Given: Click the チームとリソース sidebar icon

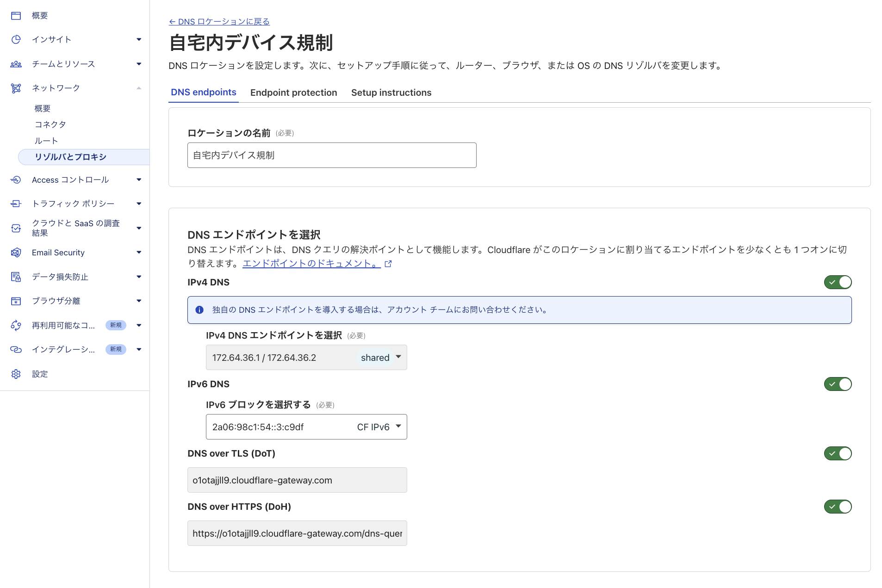Looking at the screenshot, I should coord(16,64).
